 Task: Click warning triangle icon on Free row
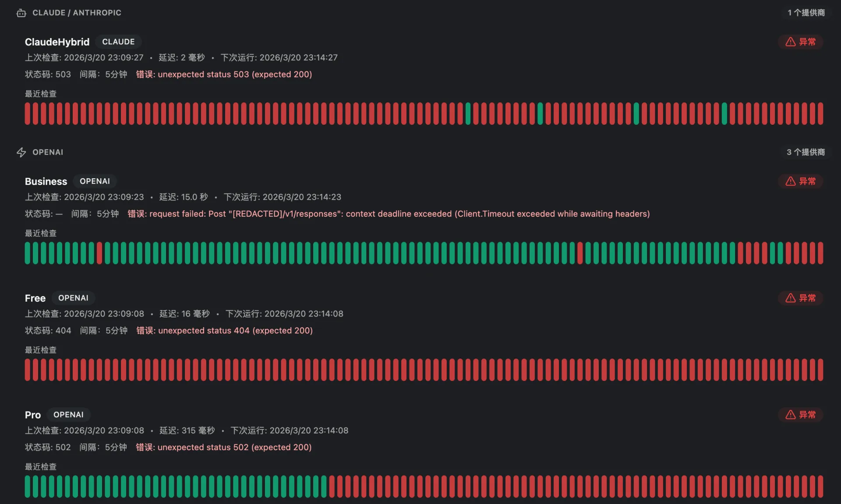click(790, 298)
